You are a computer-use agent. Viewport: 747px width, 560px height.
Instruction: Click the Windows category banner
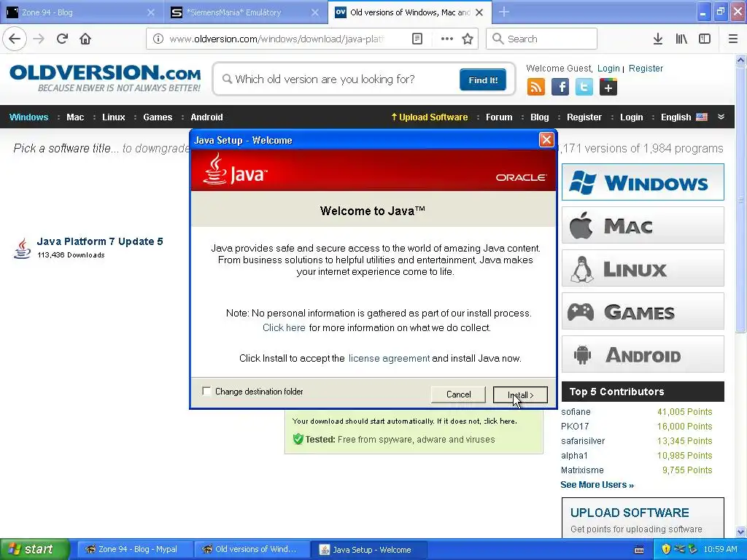pos(643,182)
